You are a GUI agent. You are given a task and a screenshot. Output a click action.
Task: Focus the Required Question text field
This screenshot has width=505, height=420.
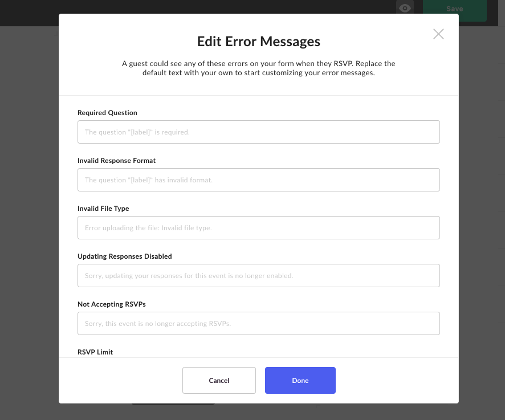click(x=259, y=132)
